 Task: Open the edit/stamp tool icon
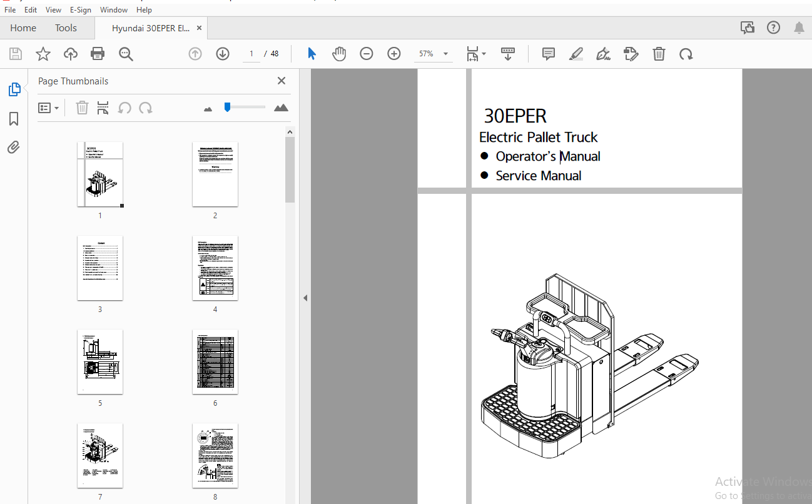[631, 54]
